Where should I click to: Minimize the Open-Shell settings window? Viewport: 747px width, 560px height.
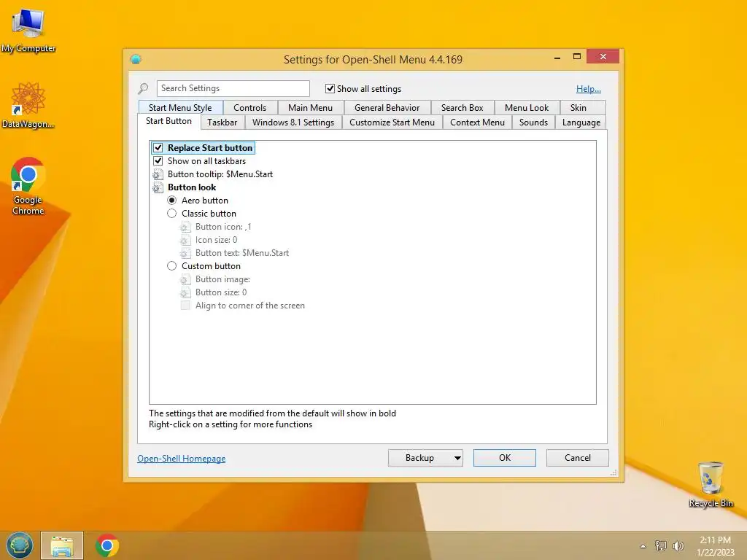coord(557,57)
